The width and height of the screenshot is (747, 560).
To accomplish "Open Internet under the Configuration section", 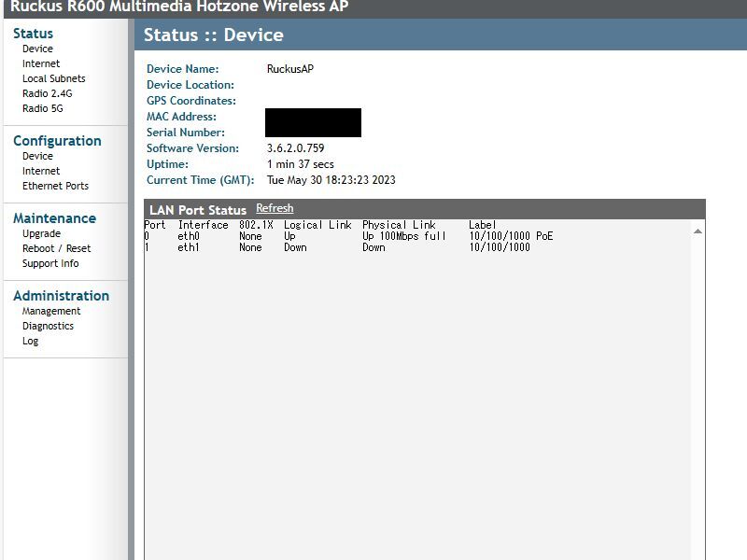I will click(x=41, y=171).
